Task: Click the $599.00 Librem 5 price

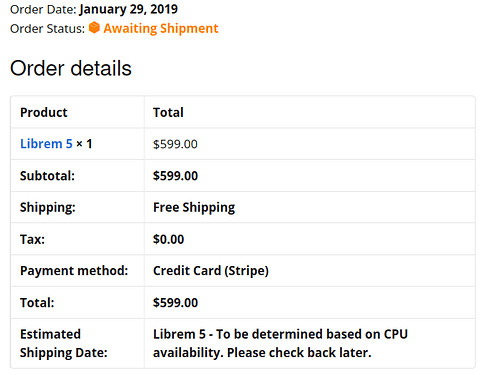Action: point(175,144)
